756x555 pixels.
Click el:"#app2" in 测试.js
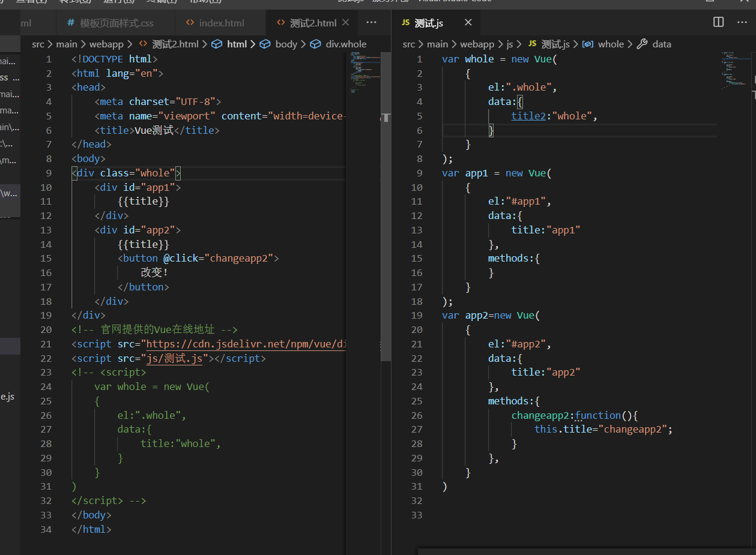click(x=520, y=344)
